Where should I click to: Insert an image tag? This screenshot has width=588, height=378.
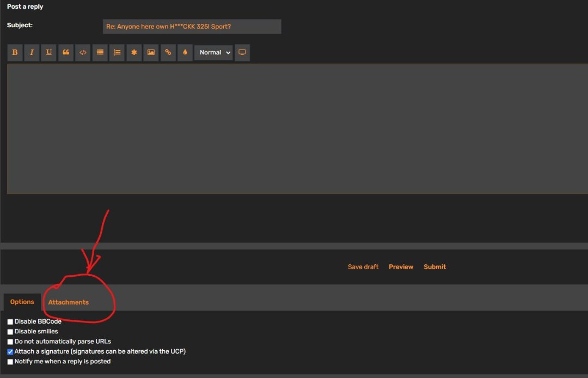(151, 53)
